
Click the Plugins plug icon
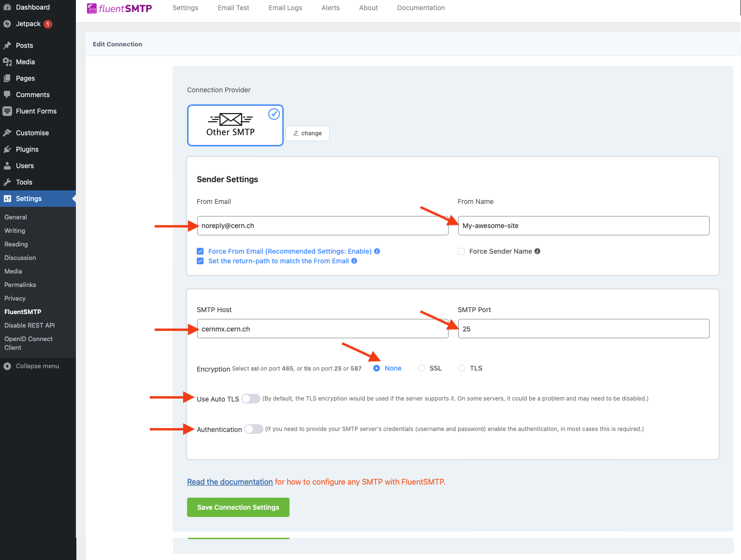[7, 149]
